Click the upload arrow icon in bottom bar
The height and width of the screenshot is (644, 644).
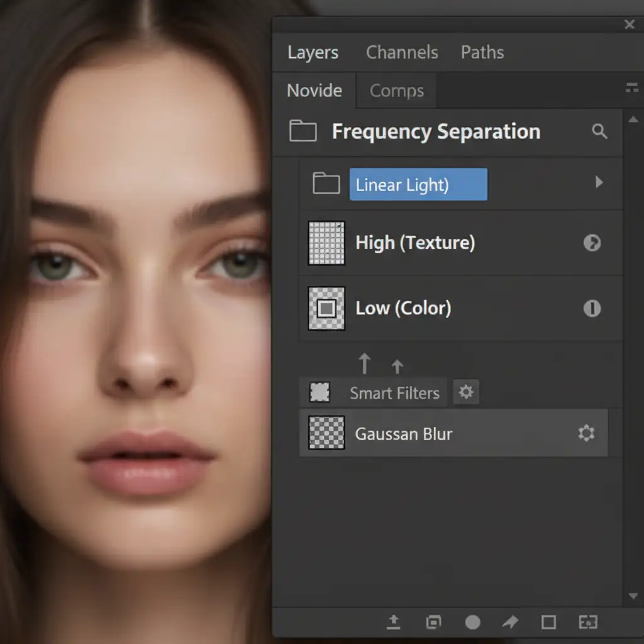(x=393, y=622)
